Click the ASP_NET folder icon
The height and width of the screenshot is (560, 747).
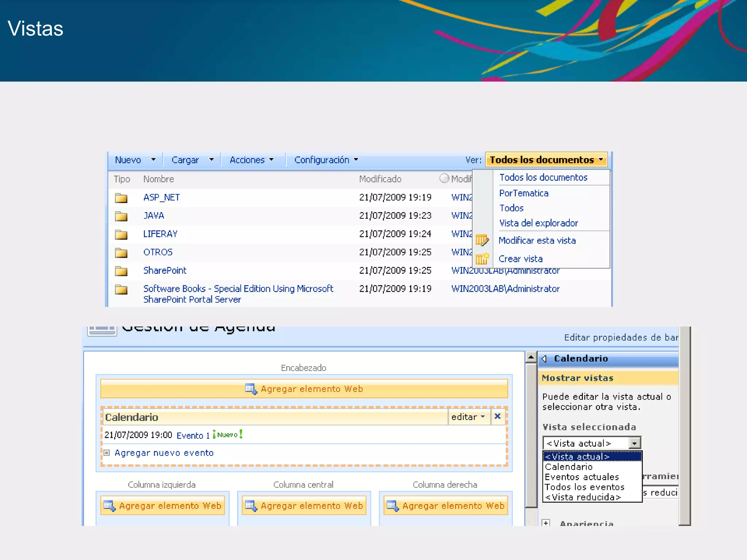coord(121,198)
